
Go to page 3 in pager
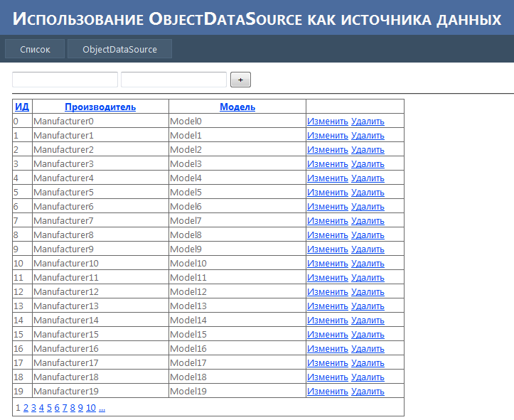click(x=33, y=407)
